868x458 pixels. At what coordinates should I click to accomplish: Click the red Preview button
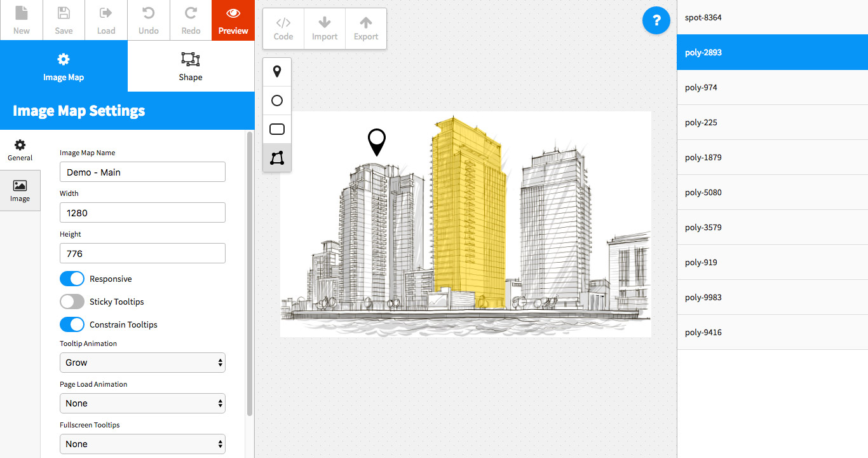point(233,20)
